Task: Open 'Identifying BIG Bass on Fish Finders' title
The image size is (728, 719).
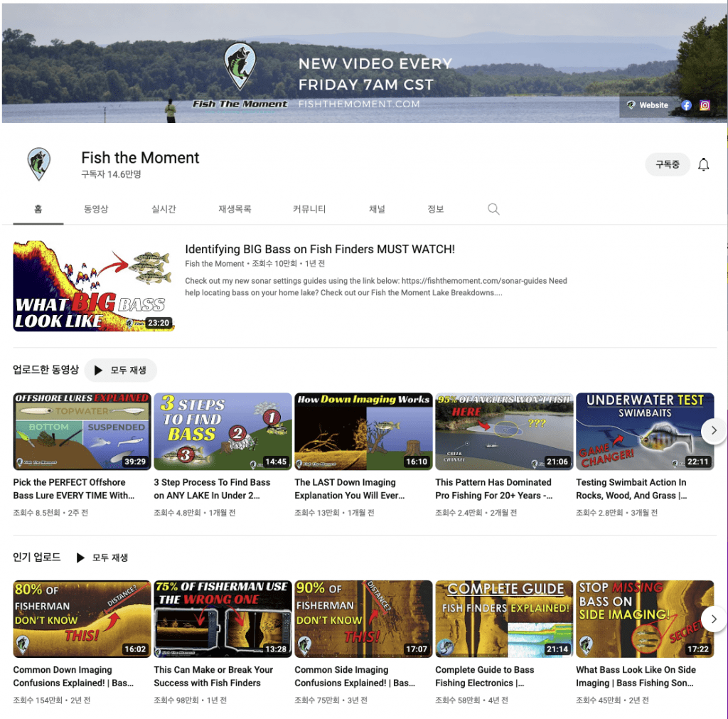Action: coord(320,250)
